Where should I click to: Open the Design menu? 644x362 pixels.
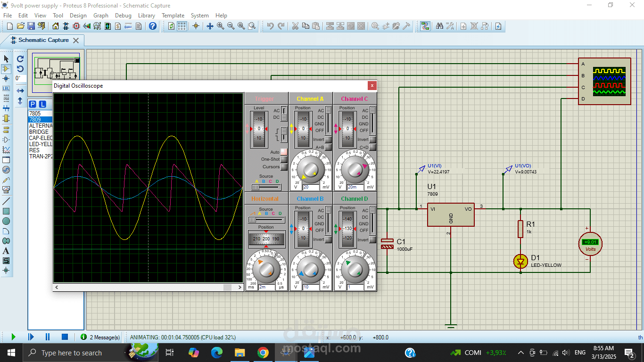click(x=78, y=15)
